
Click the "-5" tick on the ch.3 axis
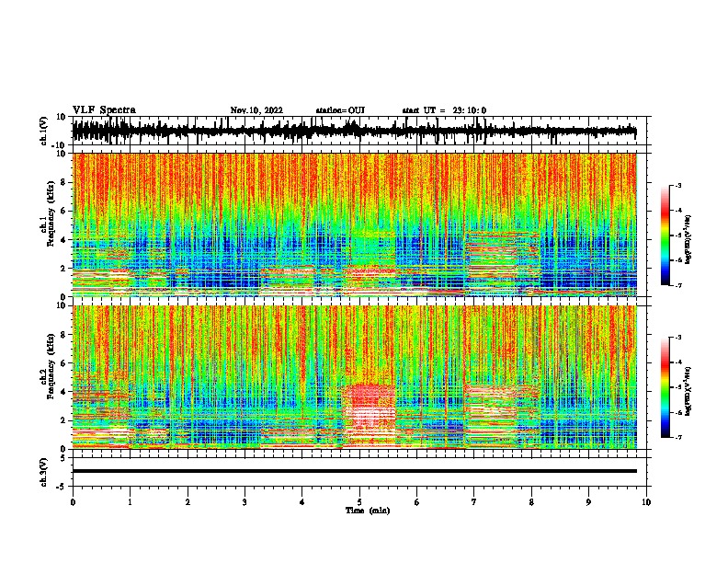[63, 487]
